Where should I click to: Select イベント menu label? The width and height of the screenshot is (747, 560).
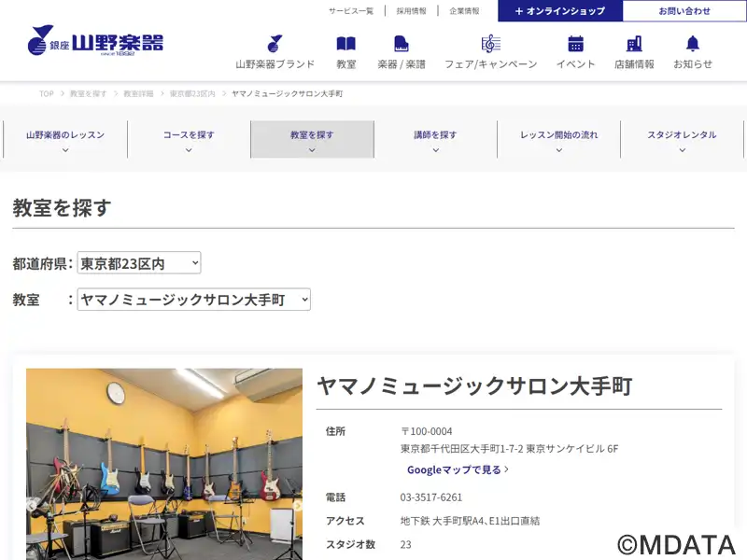[x=575, y=64]
